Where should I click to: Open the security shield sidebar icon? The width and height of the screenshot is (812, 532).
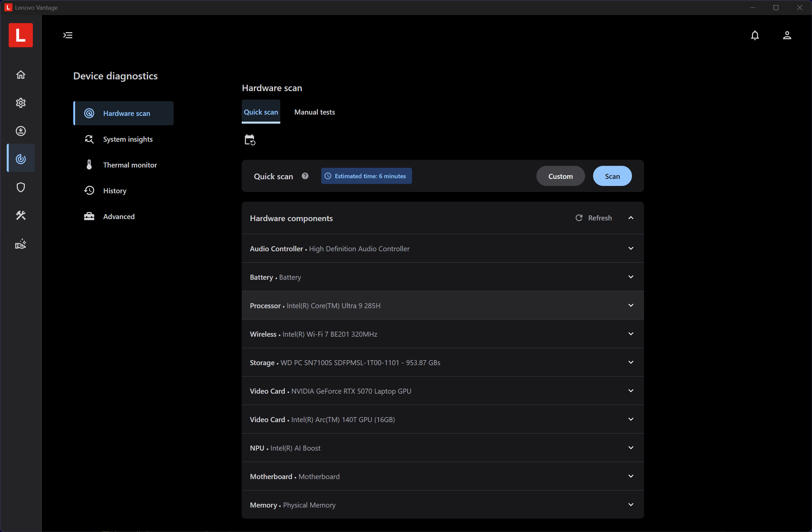[21, 187]
